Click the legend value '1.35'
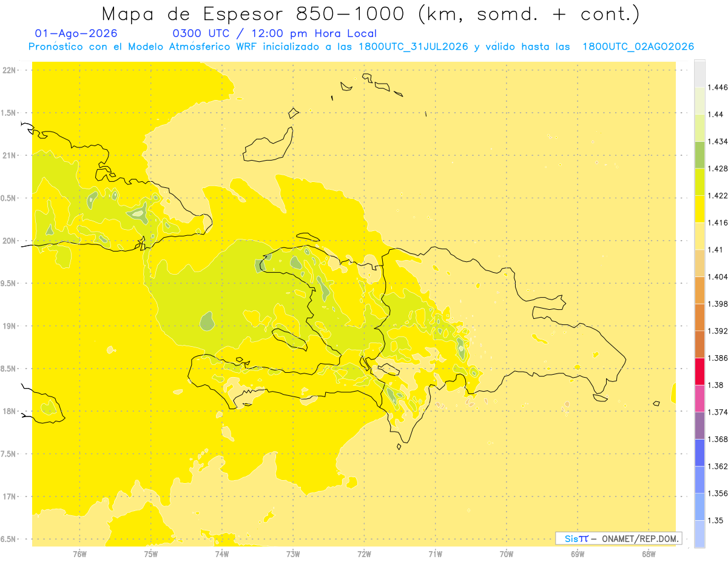The width and height of the screenshot is (728, 562). 716,520
